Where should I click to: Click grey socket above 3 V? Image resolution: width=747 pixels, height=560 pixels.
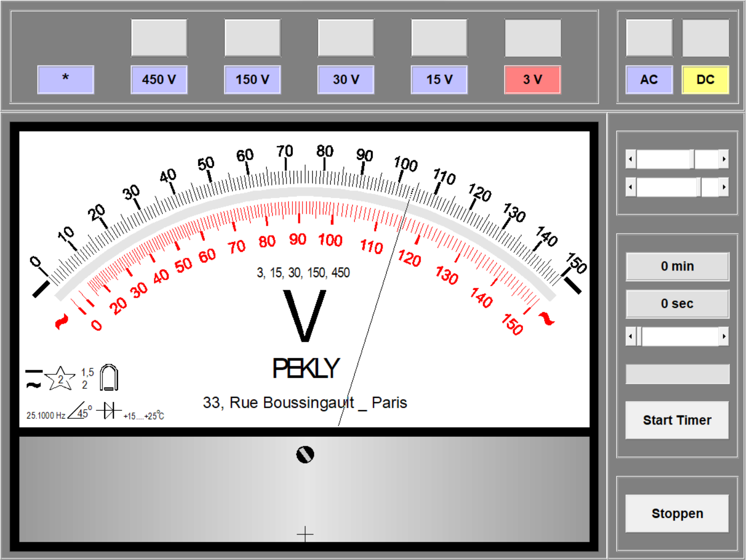[533, 38]
